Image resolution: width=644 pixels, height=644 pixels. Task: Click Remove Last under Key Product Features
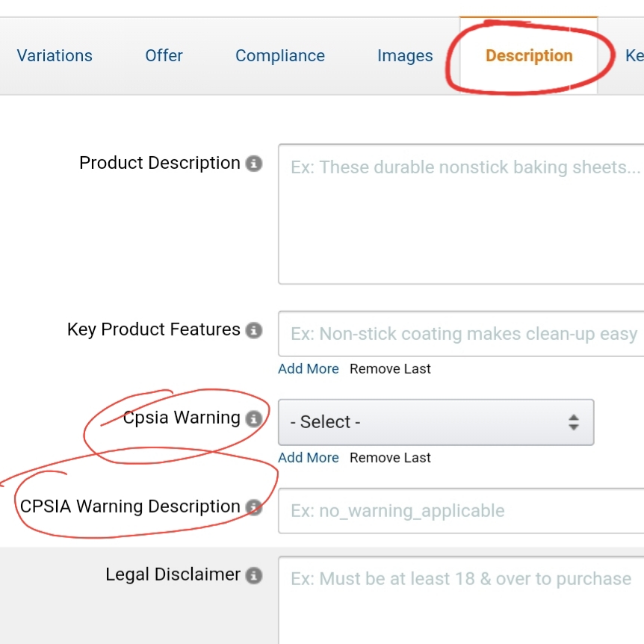click(x=390, y=369)
